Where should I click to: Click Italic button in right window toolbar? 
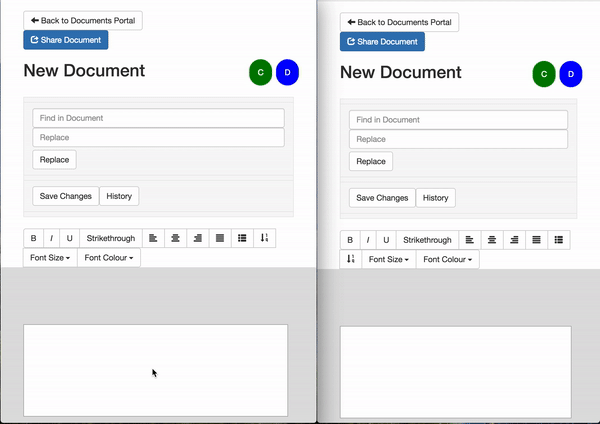pos(368,240)
